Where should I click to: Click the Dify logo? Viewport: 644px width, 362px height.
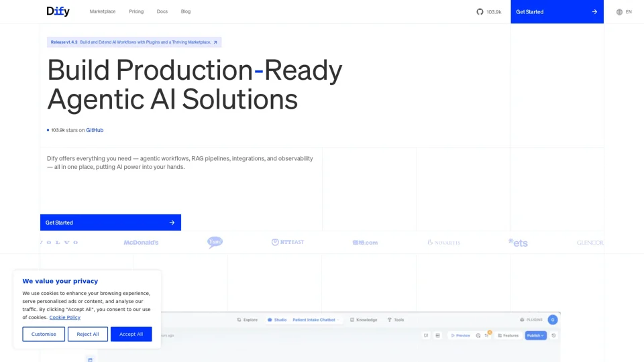pos(58,11)
